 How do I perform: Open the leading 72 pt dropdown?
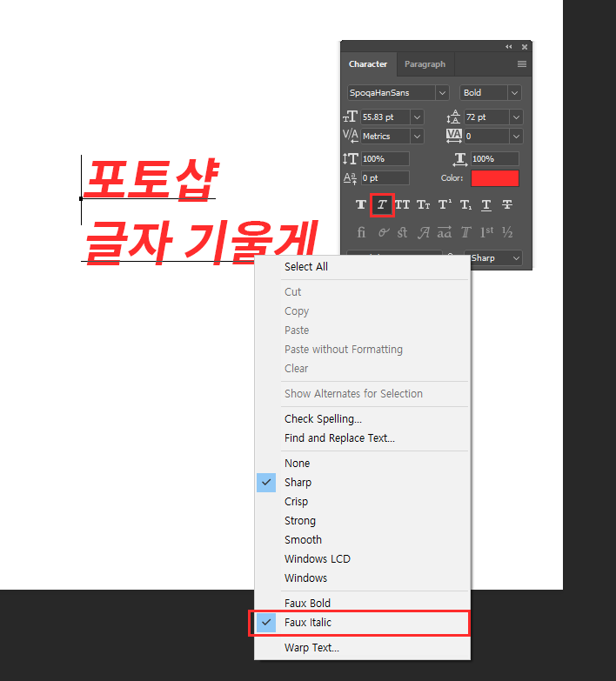point(516,117)
